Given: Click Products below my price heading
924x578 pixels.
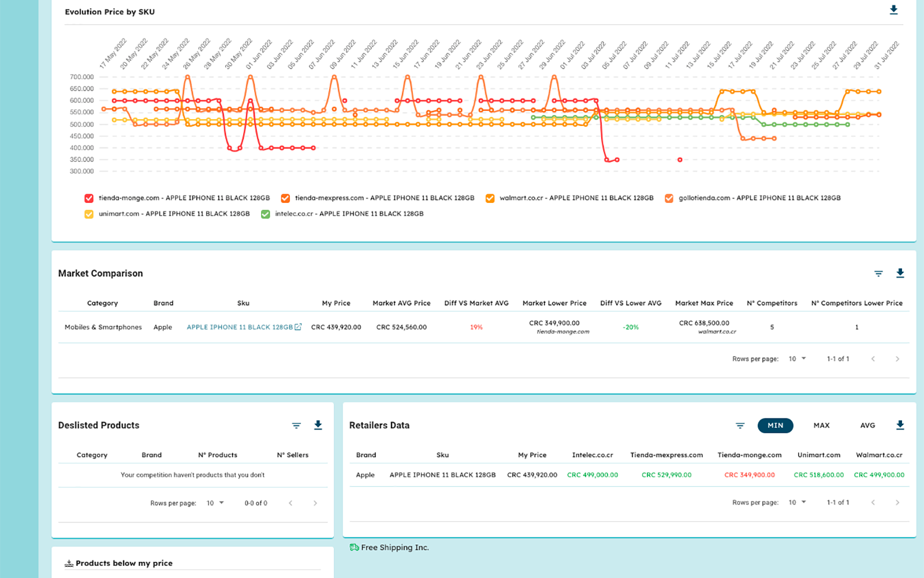Looking at the screenshot, I should [x=124, y=564].
